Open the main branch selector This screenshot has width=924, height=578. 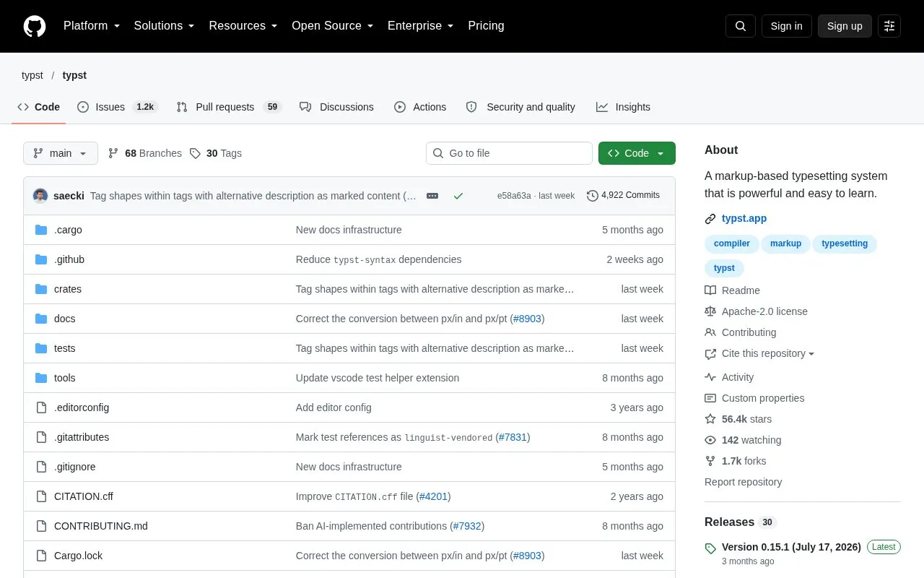[61, 153]
